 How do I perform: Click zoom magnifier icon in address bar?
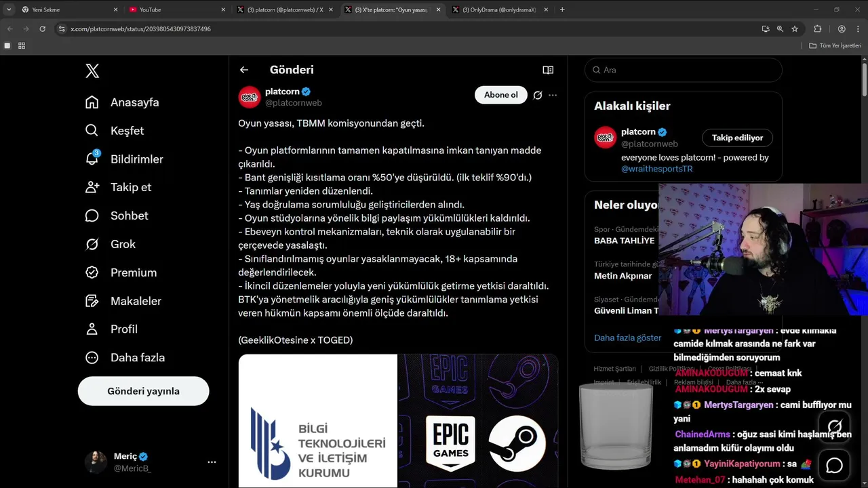point(780,29)
